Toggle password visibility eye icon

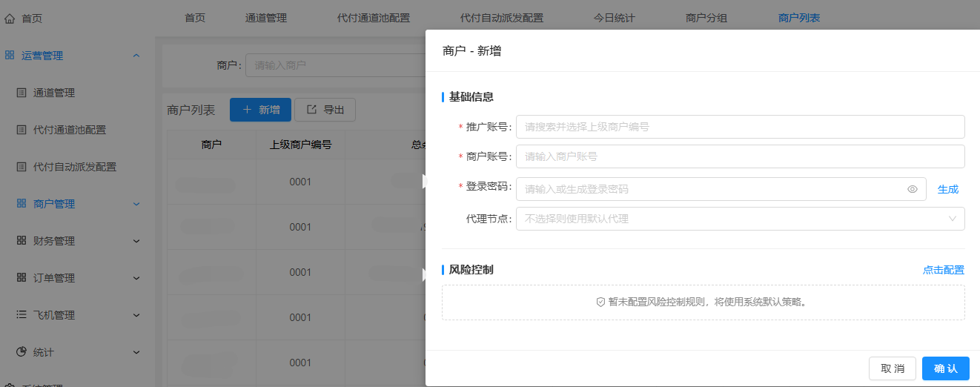913,189
